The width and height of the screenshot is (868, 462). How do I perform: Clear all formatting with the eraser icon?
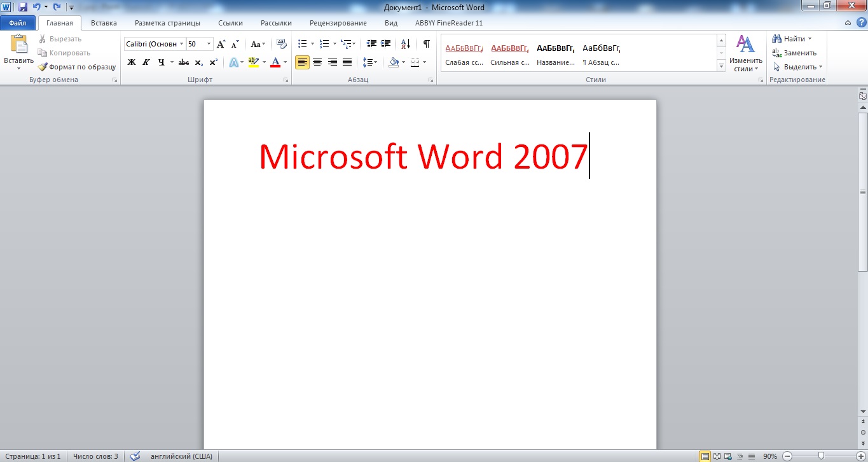[280, 43]
